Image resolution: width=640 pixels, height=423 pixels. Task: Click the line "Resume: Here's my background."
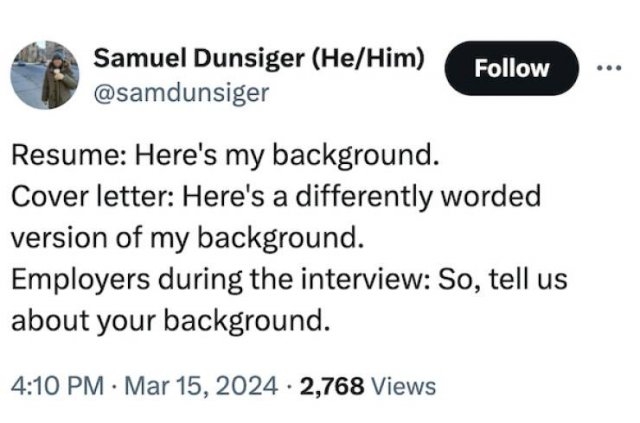tap(225, 157)
